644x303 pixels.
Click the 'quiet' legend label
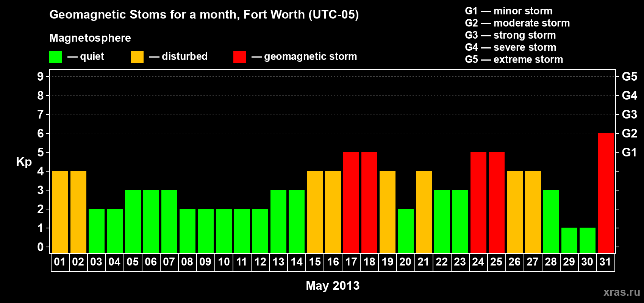(92, 57)
